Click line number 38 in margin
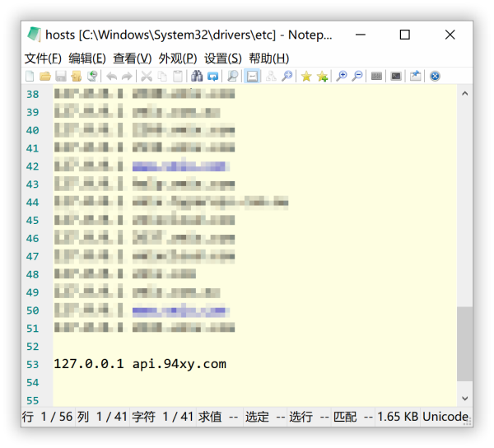 [x=32, y=94]
